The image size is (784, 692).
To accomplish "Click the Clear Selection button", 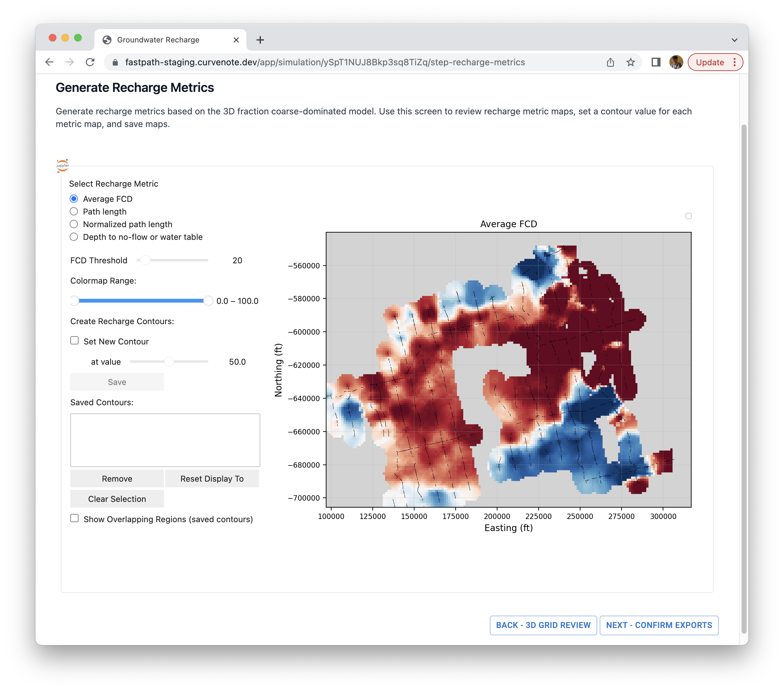I will [x=117, y=498].
